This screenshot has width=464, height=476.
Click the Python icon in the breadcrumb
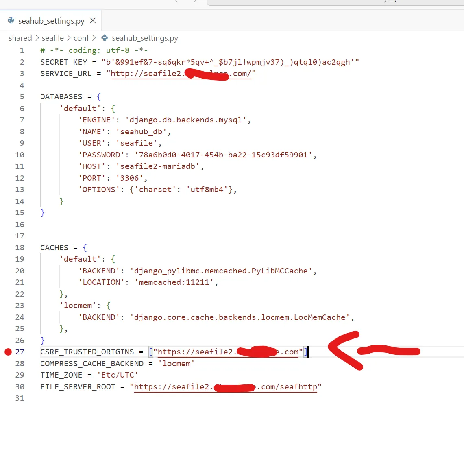[x=105, y=38]
